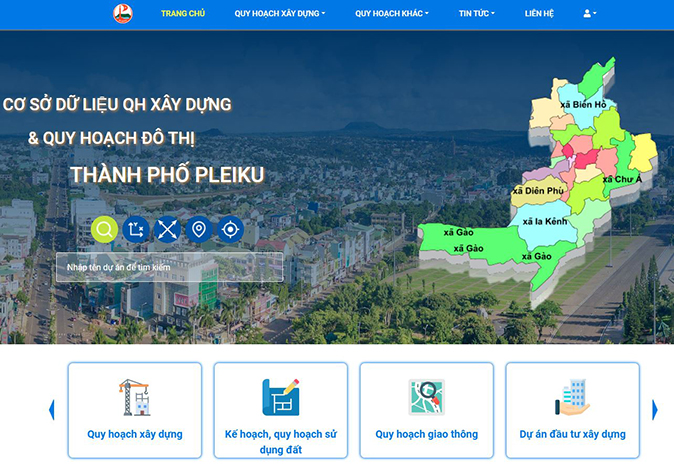The width and height of the screenshot is (674, 465).
Task: Click the yellow eastern region on map
Action: click(643, 153)
